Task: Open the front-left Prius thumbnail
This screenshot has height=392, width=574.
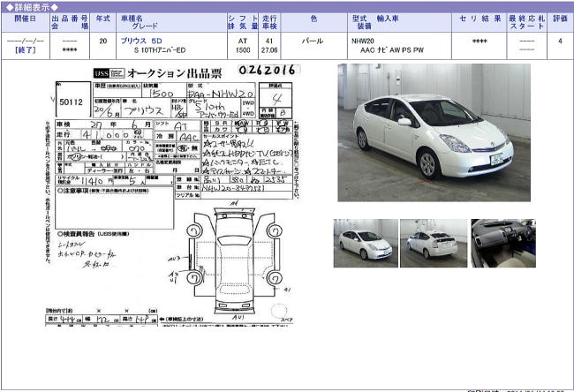Action: tap(366, 243)
